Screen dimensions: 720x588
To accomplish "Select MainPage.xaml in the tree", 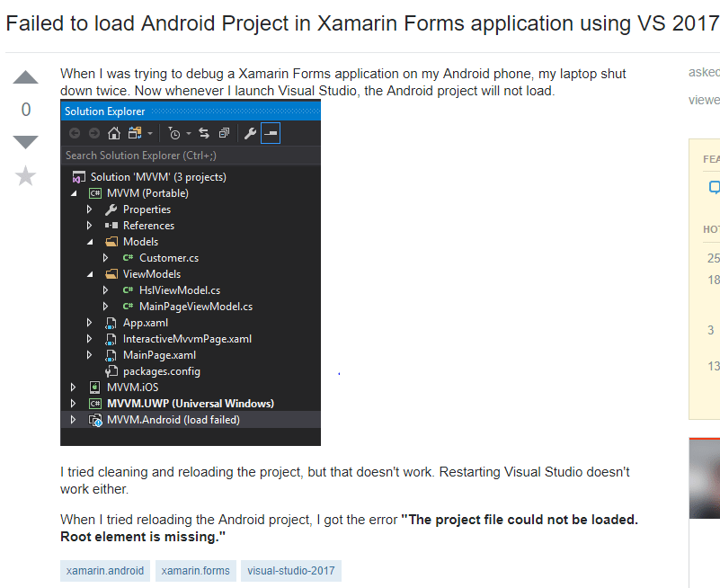I will click(159, 355).
